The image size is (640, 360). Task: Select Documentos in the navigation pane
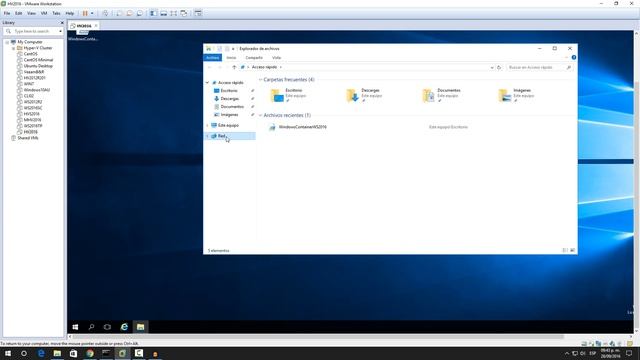click(x=232, y=107)
